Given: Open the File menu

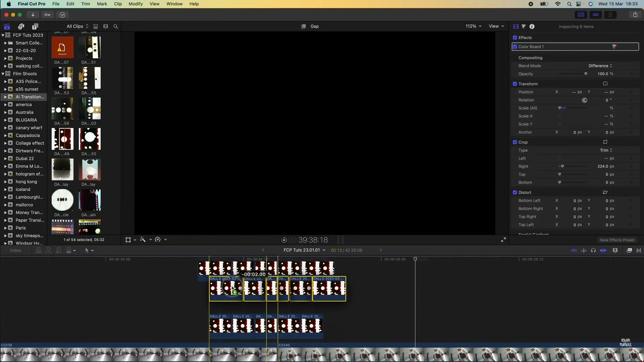Looking at the screenshot, I should (x=56, y=4).
